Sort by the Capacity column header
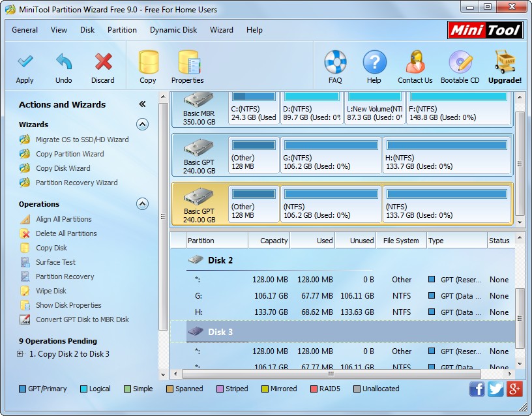The width and height of the screenshot is (532, 416). (269, 241)
